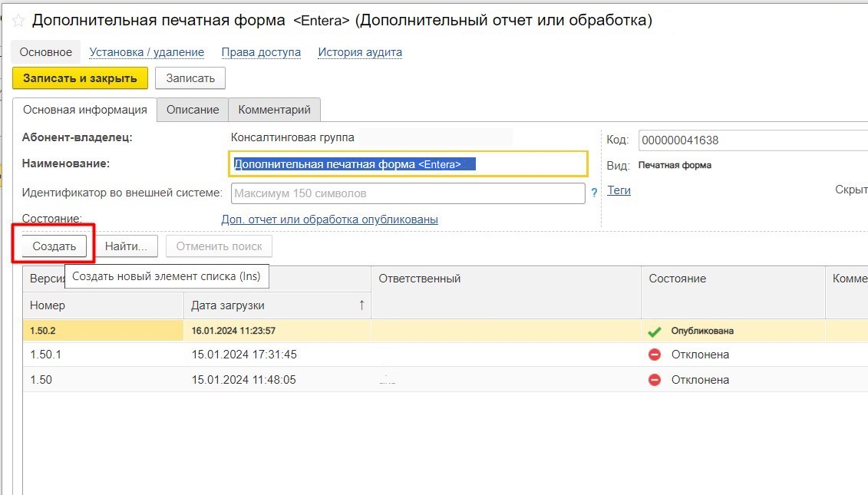Select the version 1.50.2 cell

click(x=103, y=331)
